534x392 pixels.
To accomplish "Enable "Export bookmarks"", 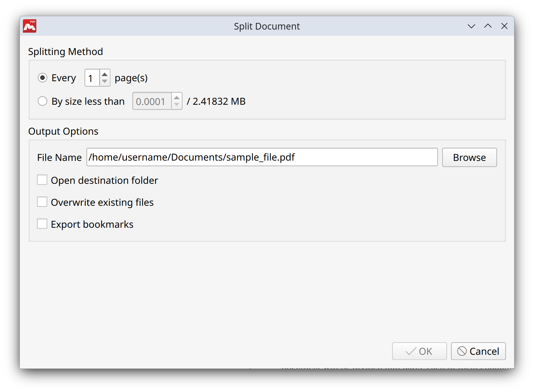I will (x=42, y=223).
